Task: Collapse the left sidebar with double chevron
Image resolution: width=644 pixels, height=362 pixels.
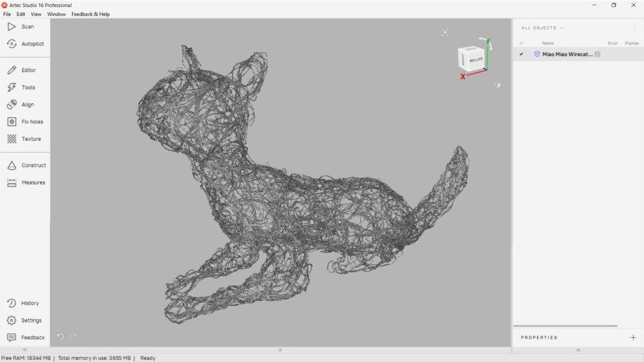Action: [x=25, y=350]
